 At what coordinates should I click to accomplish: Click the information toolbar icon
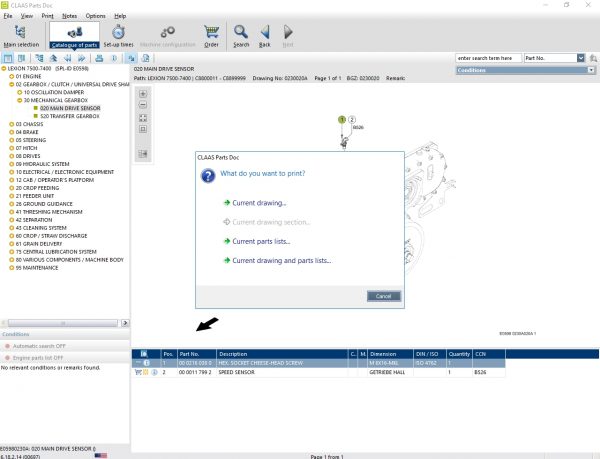tap(114, 58)
